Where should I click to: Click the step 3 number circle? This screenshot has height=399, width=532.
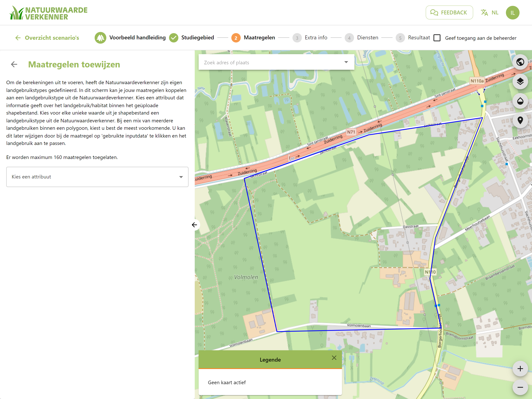pyautogui.click(x=297, y=38)
